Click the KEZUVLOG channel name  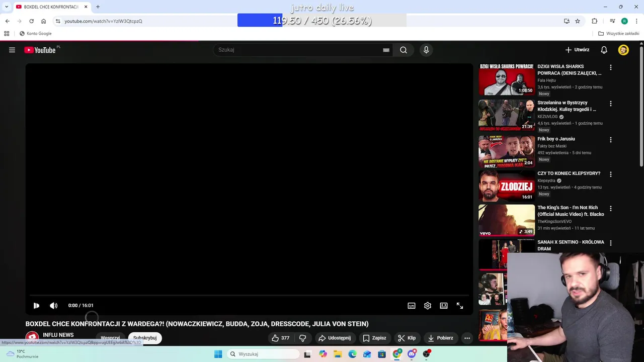click(x=547, y=117)
